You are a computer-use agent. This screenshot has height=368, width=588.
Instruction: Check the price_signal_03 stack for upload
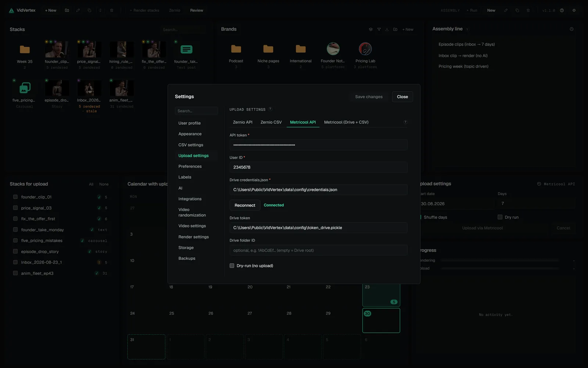15,208
